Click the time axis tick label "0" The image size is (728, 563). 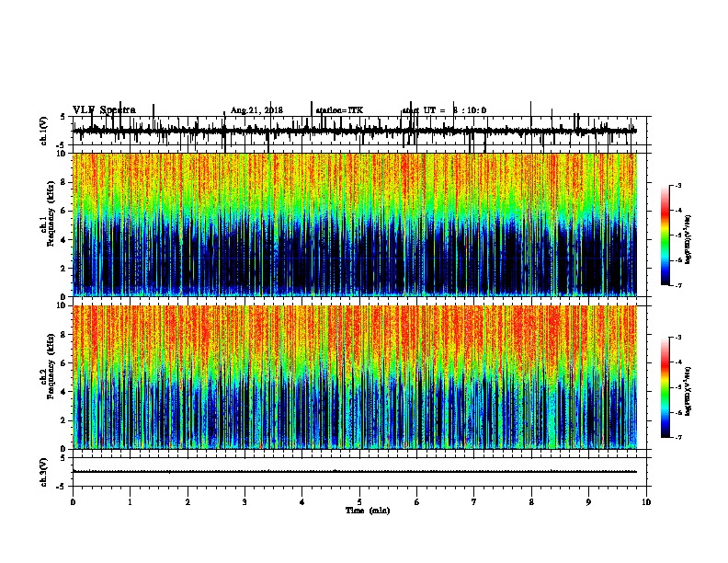point(73,502)
